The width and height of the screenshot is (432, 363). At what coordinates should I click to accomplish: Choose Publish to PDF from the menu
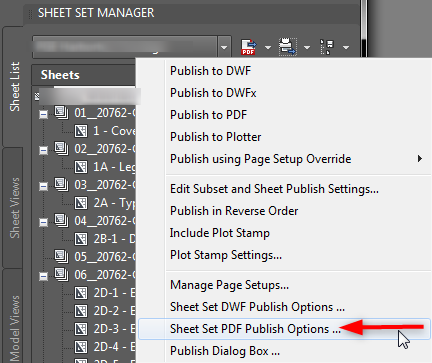tap(208, 115)
